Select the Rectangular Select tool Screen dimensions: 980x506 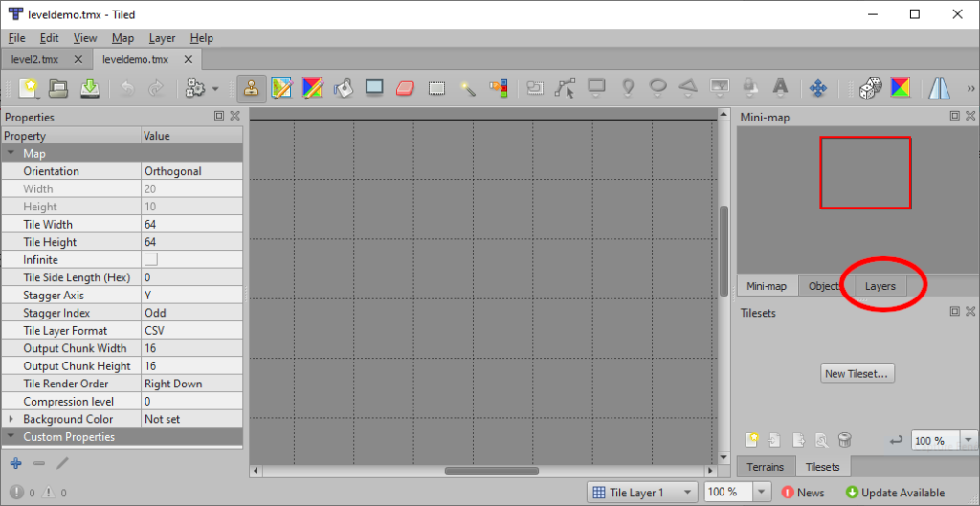(436, 89)
